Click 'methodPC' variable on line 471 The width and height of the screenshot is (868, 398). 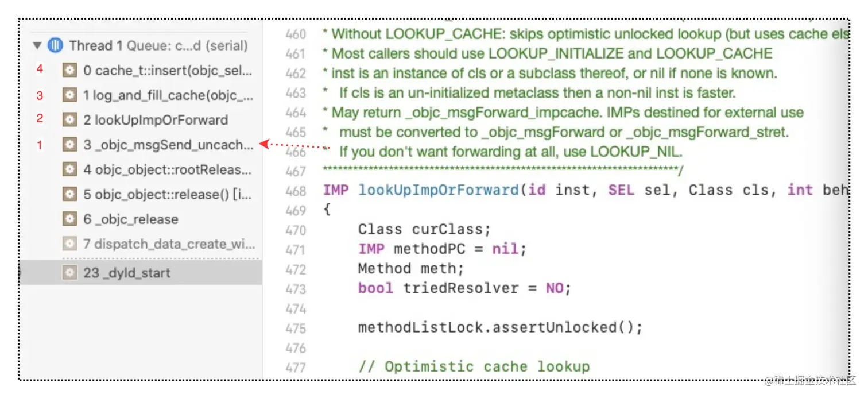click(429, 249)
